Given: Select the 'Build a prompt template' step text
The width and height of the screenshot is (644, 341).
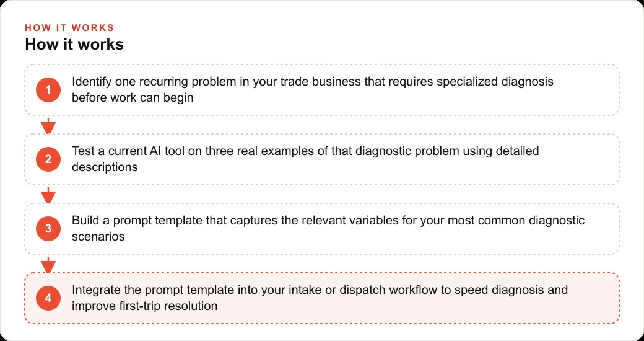Looking at the screenshot, I should 328,229.
